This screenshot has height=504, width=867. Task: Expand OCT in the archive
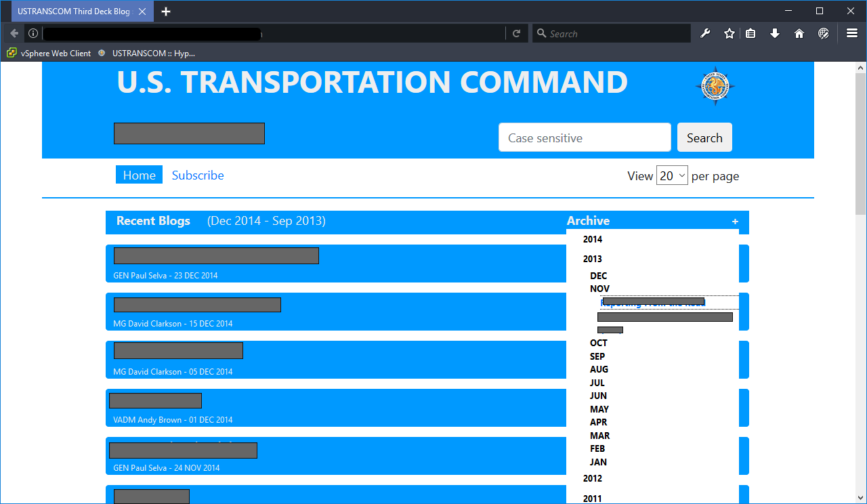click(599, 343)
